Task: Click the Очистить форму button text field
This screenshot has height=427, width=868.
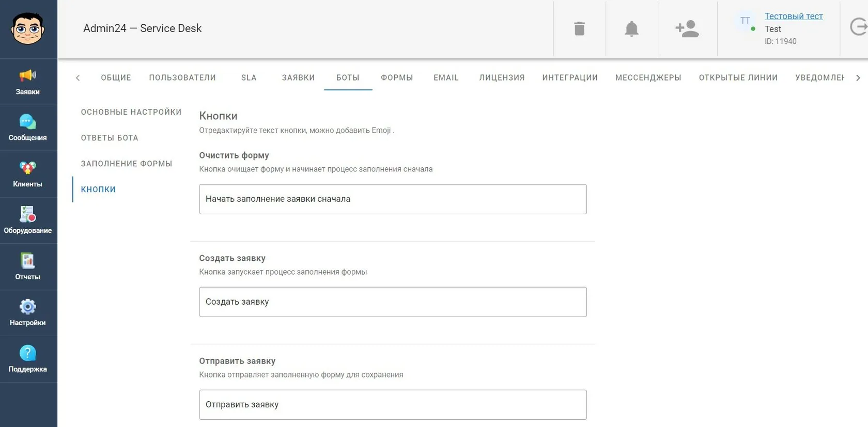Action: click(393, 199)
